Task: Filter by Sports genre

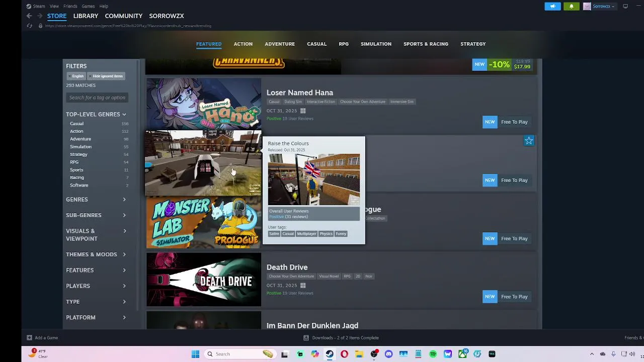Action: click(x=76, y=170)
